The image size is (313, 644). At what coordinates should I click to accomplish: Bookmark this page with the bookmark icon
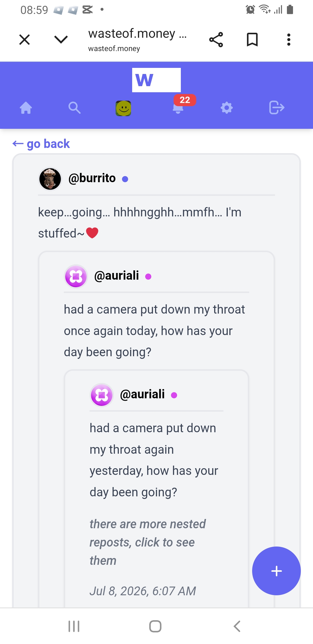click(252, 40)
